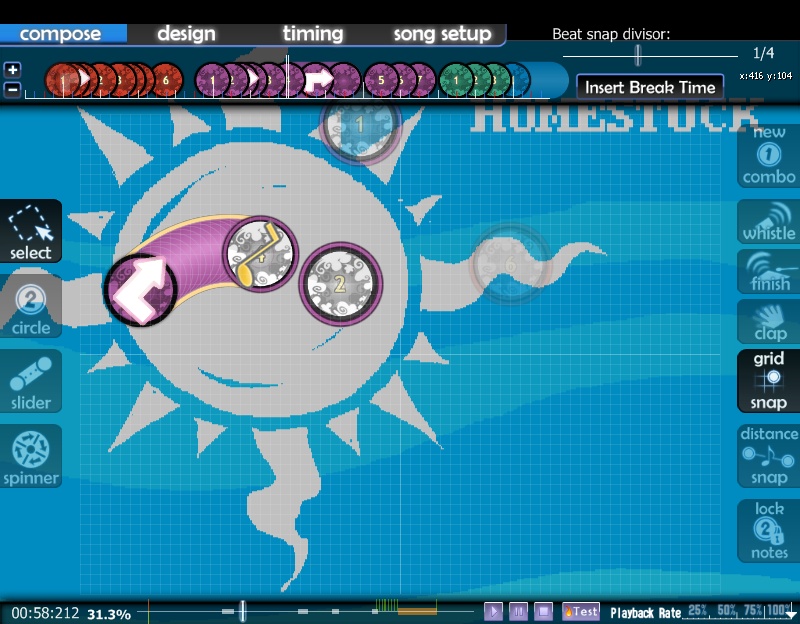Click the 1/4 snap divisor value
Screen dimensions: 800x624
[x=764, y=53]
